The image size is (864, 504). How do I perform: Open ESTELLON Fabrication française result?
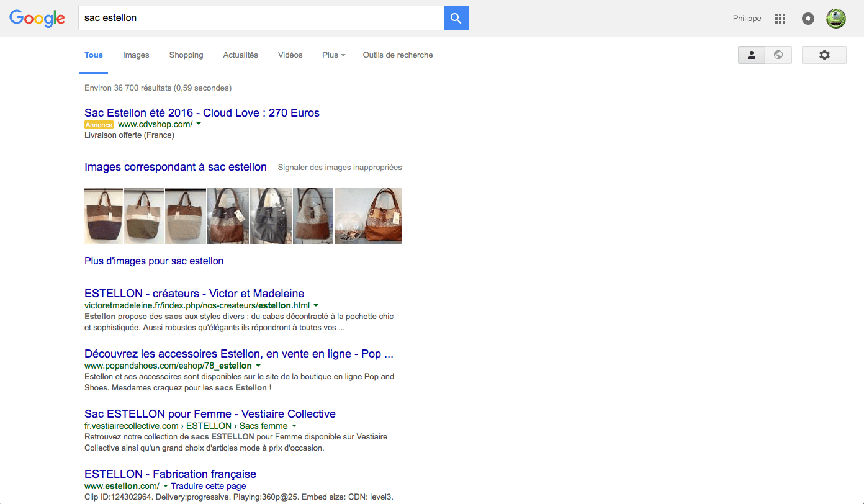[170, 474]
